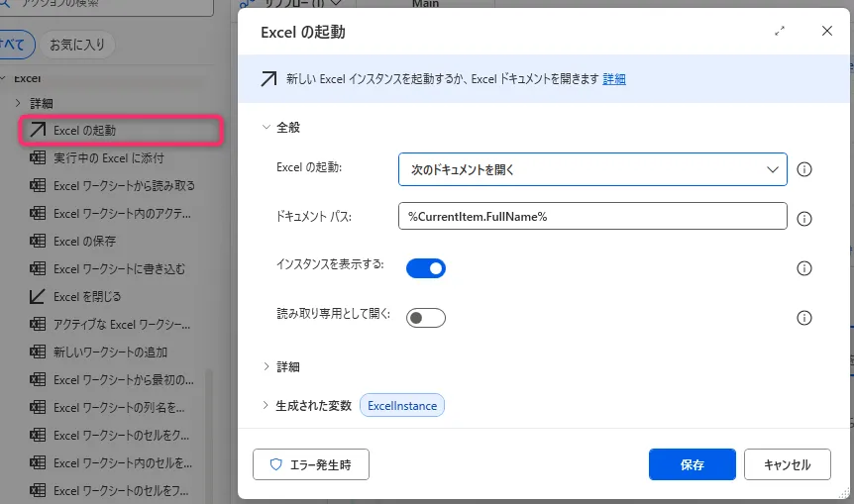
Task: Open the 詳細 help link
Action: 614,79
